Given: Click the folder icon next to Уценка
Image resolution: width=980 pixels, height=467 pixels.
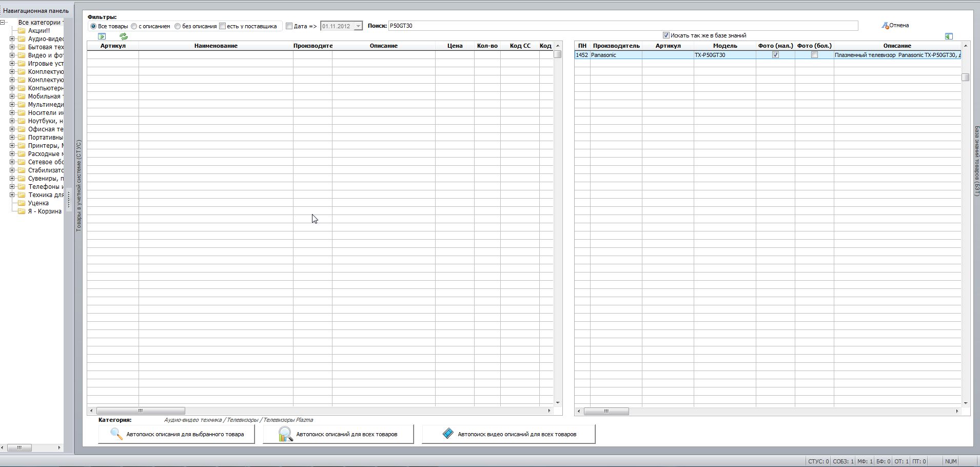Looking at the screenshot, I should (22, 203).
